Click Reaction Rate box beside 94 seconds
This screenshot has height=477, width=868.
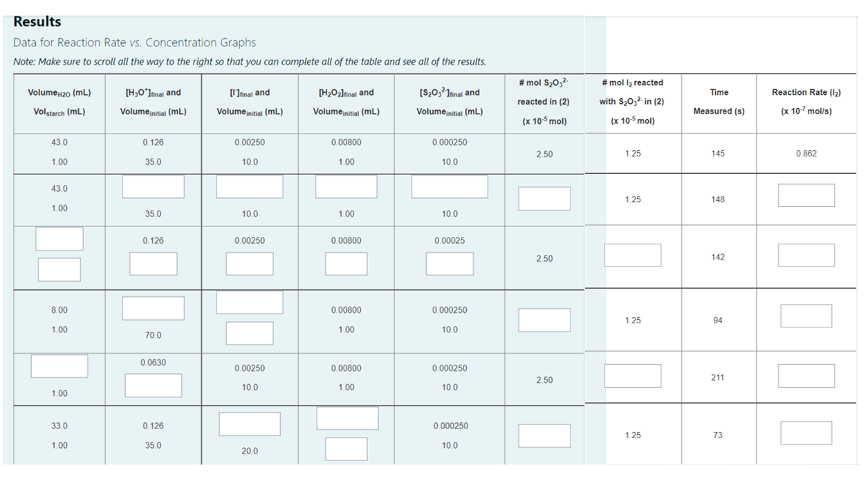click(x=807, y=315)
